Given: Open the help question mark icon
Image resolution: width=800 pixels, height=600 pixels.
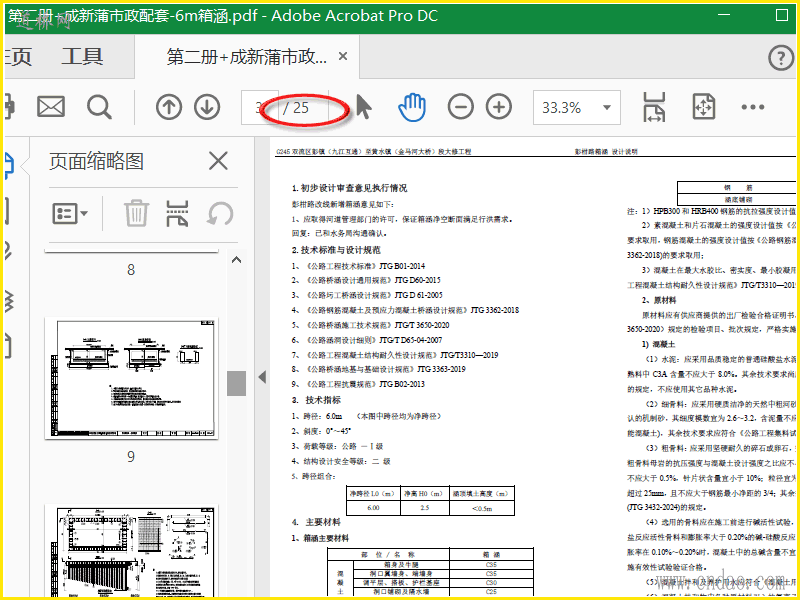Looking at the screenshot, I should coord(781,58).
